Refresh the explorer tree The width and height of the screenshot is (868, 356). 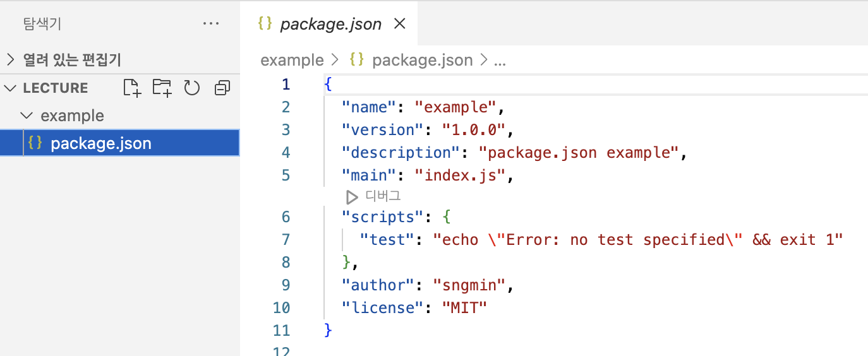coord(192,88)
